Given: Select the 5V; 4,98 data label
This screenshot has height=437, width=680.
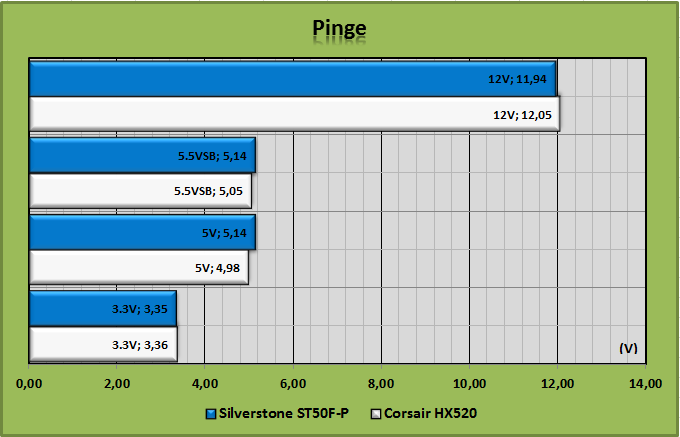Looking at the screenshot, I should tap(217, 268).
